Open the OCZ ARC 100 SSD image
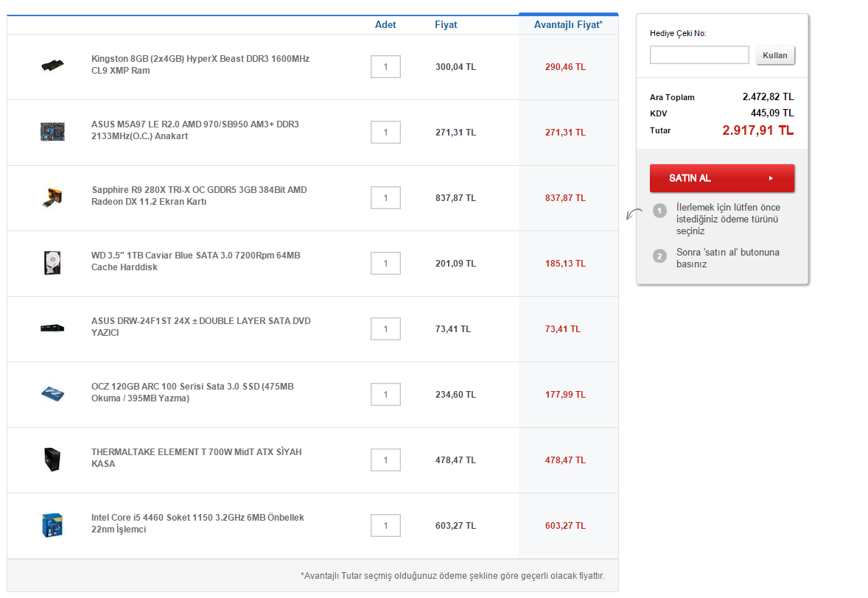 coord(52,393)
